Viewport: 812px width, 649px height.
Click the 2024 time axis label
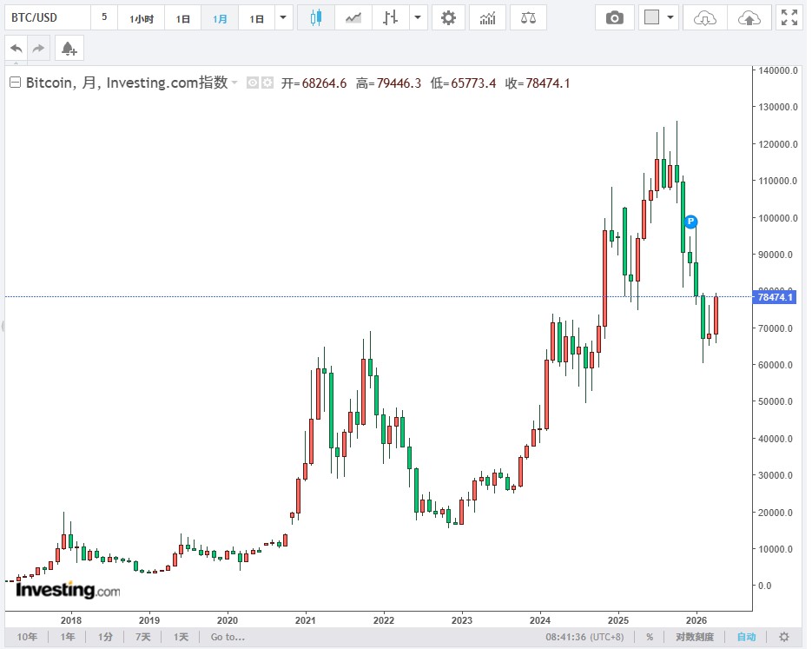540,620
